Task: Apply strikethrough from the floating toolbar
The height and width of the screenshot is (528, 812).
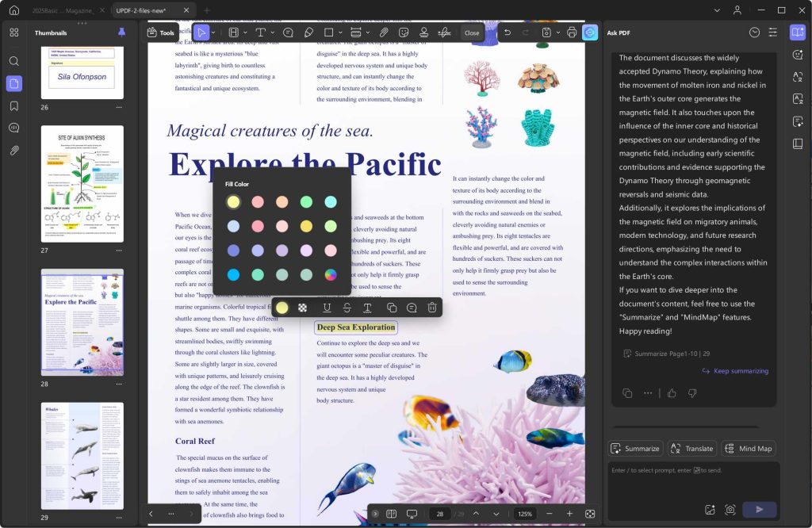Action: tap(347, 308)
